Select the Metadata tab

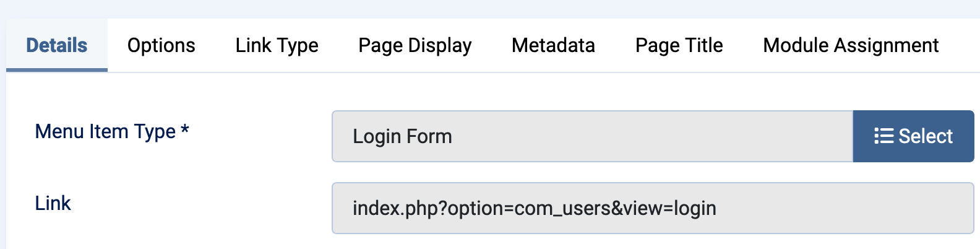[553, 45]
